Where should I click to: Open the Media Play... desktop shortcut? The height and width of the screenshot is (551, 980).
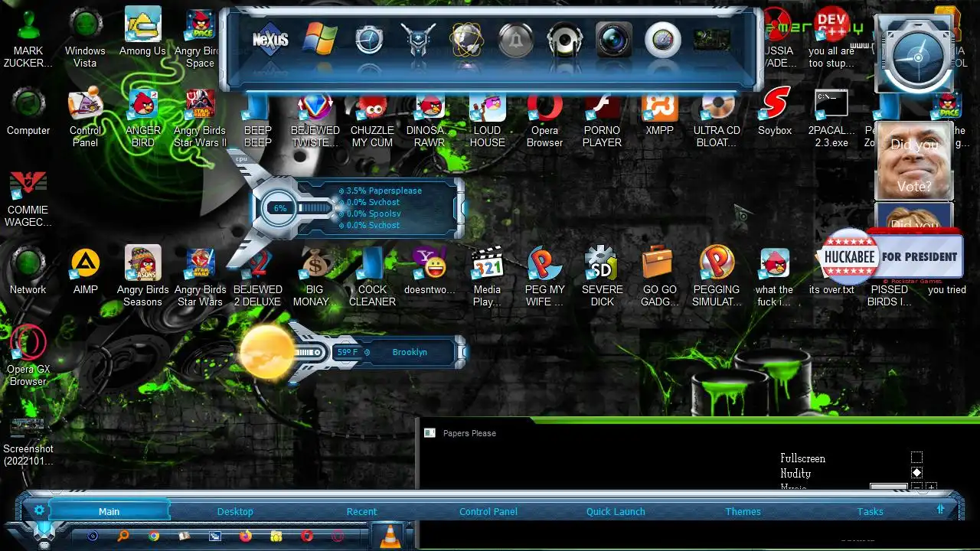coord(487,277)
